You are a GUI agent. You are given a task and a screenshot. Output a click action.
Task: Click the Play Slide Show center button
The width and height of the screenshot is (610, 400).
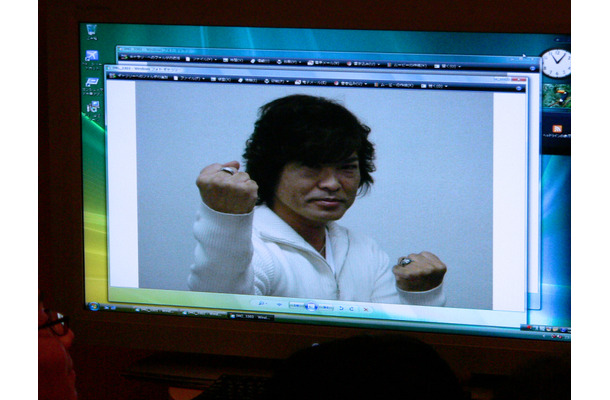(x=309, y=306)
